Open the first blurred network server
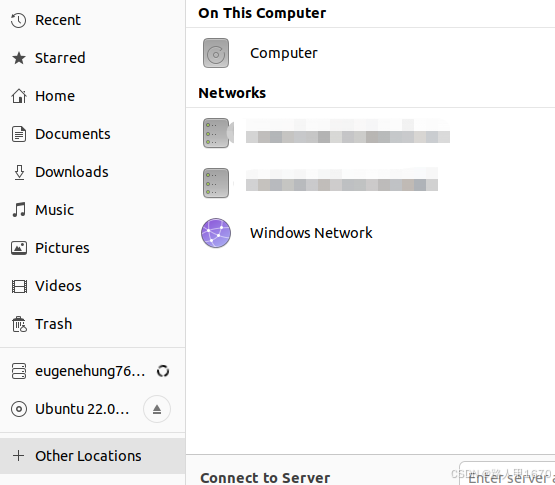 pyautogui.click(x=370, y=133)
